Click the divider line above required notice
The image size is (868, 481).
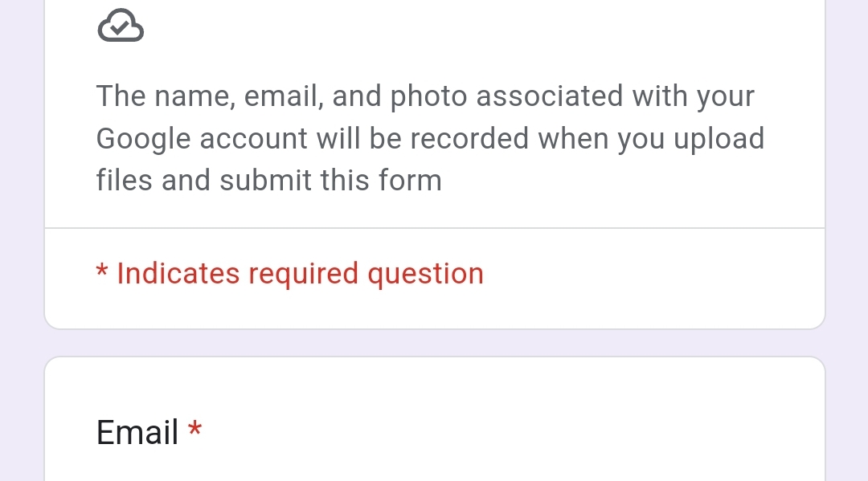(434, 228)
